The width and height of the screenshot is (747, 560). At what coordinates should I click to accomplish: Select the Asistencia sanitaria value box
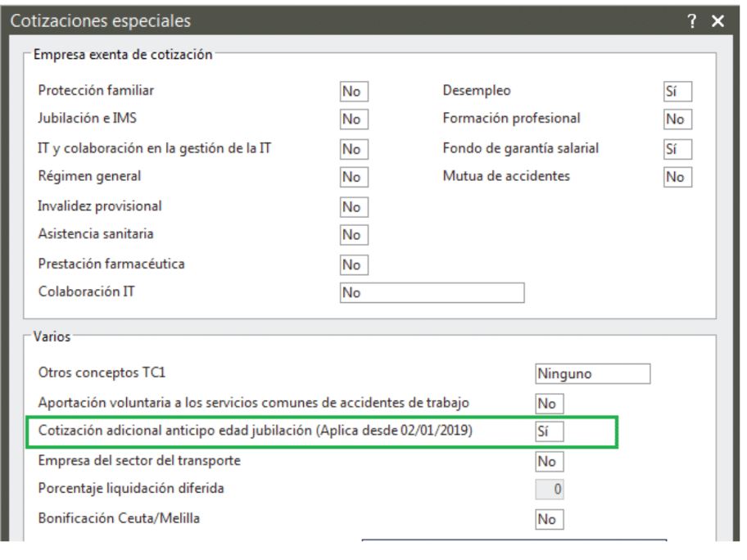click(x=354, y=235)
